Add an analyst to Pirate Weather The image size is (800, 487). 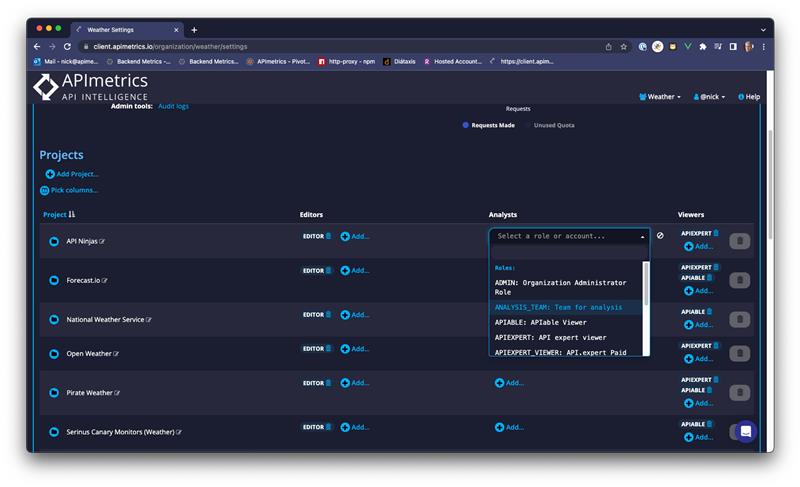click(509, 382)
